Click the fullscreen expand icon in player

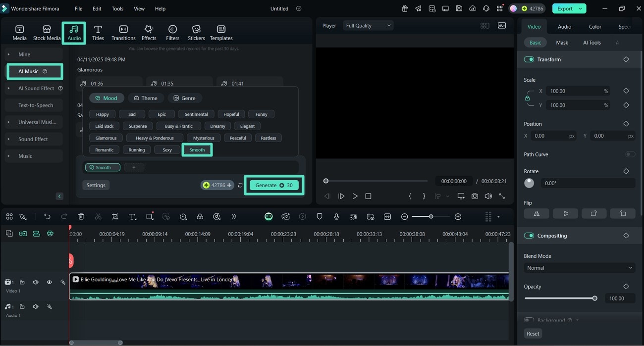click(502, 196)
